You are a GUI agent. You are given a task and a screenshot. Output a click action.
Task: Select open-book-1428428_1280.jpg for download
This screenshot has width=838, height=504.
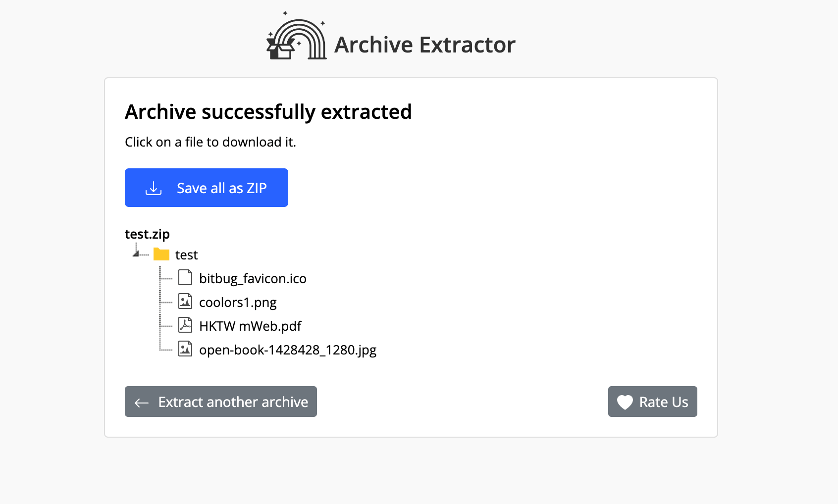pos(287,350)
